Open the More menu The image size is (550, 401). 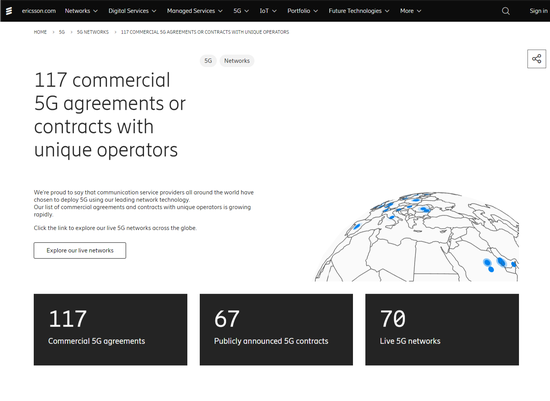click(410, 11)
